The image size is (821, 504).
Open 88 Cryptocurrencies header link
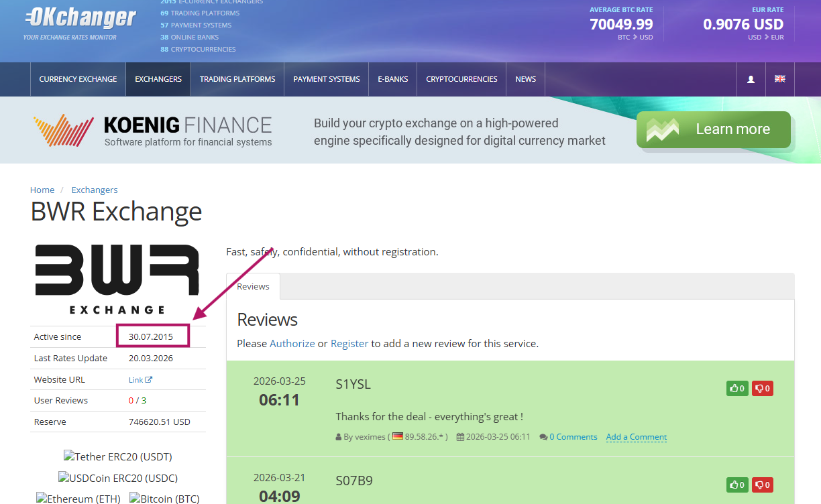click(198, 49)
